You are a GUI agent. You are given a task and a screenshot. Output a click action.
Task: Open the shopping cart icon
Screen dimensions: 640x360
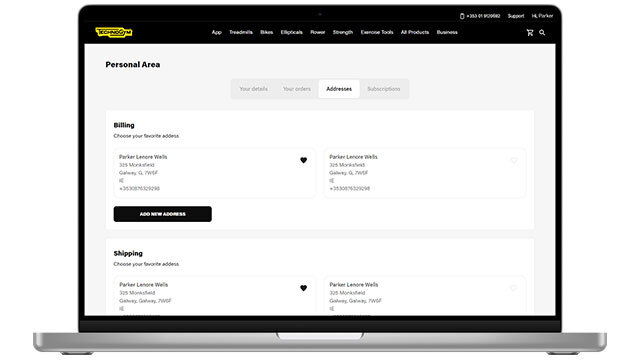[x=530, y=33]
